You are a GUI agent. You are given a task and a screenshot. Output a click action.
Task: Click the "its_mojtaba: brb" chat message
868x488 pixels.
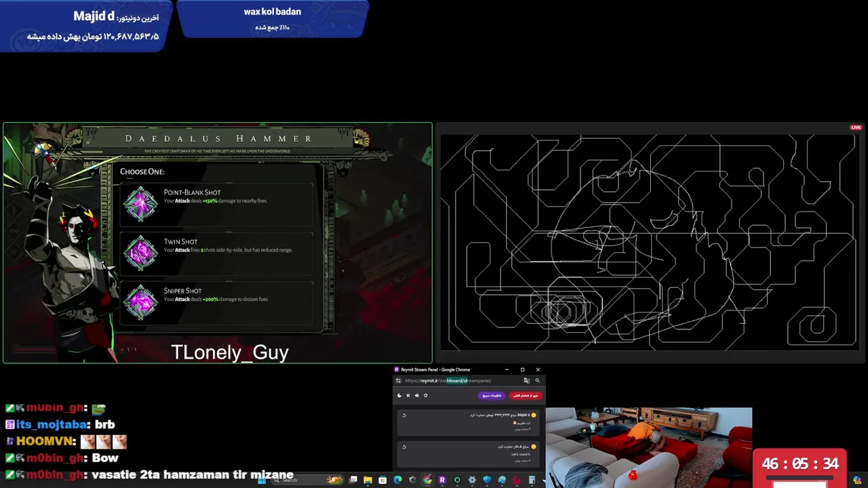[60, 424]
